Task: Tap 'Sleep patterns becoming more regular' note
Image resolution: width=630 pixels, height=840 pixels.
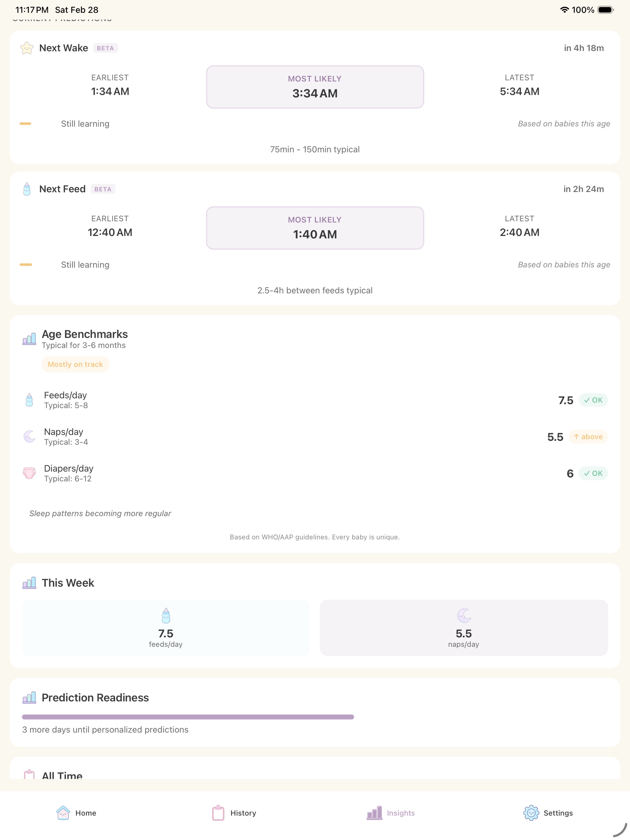Action: (x=100, y=513)
